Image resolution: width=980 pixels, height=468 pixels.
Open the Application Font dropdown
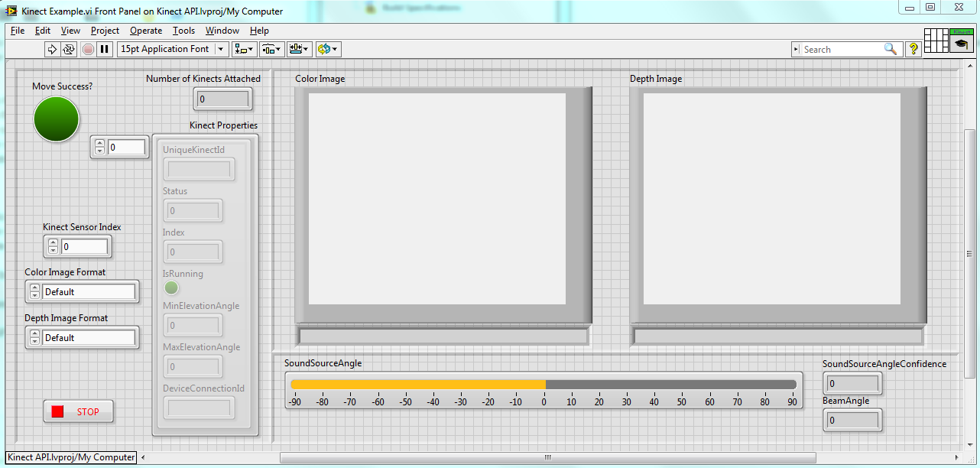(x=220, y=49)
